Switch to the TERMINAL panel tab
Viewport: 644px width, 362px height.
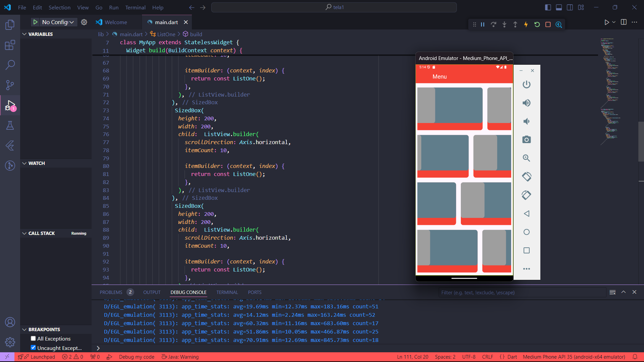click(227, 292)
